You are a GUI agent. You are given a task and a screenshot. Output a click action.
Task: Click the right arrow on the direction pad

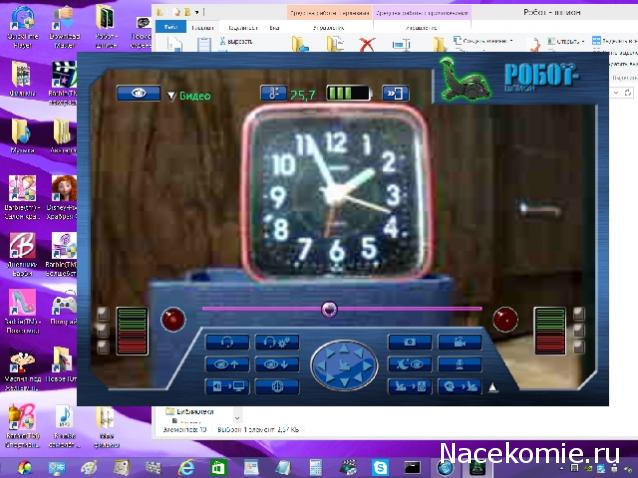pyautogui.click(x=367, y=366)
